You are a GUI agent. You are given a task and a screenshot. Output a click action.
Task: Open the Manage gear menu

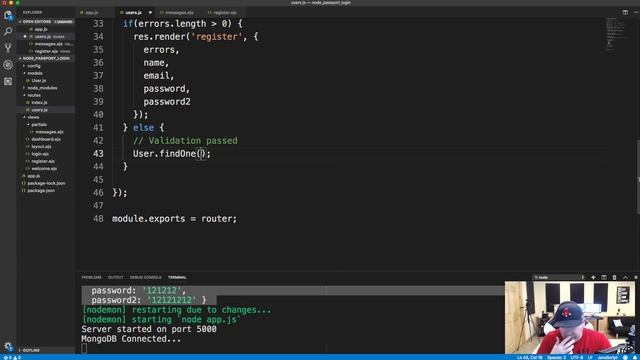(x=8, y=347)
